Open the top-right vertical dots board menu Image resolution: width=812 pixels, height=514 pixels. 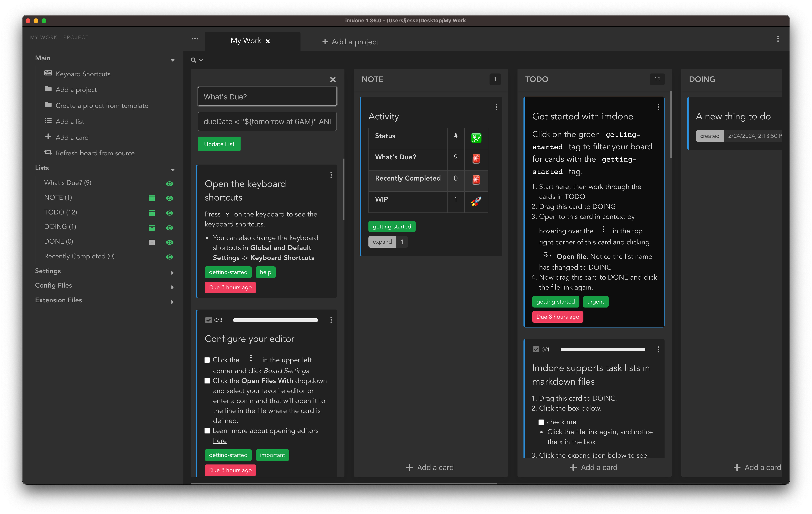point(778,39)
